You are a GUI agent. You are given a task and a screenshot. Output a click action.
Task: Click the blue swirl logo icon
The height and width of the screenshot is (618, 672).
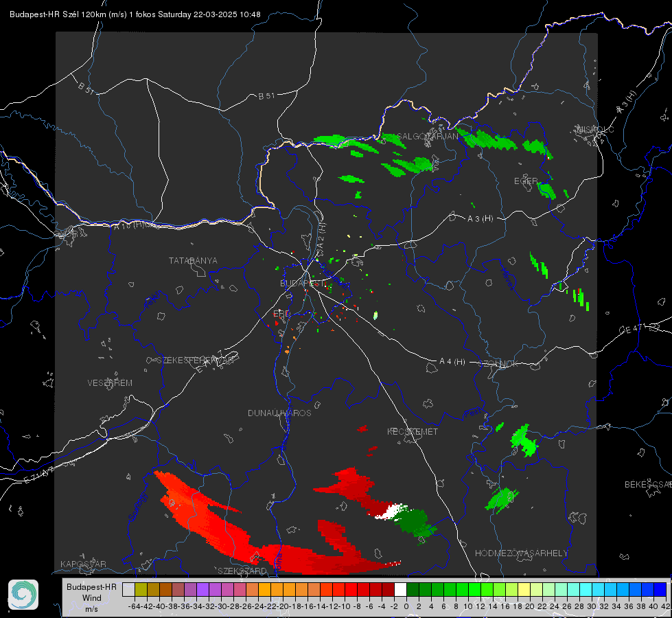[23, 595]
